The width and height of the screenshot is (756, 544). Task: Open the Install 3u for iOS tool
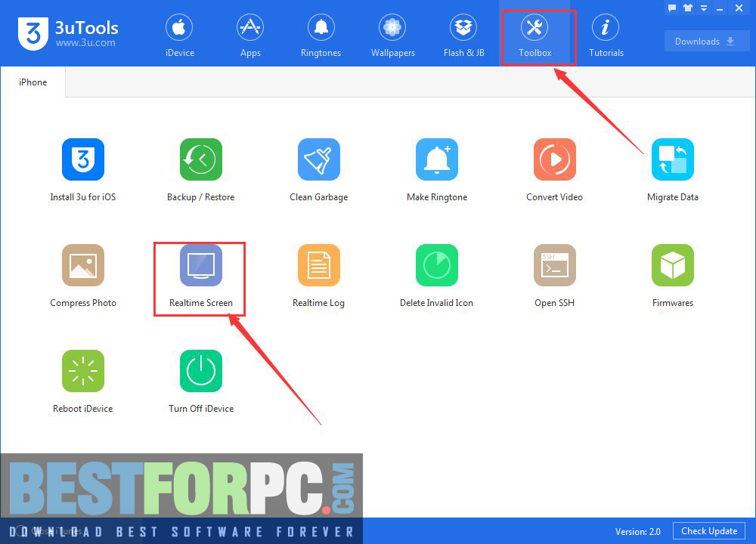pos(83,159)
